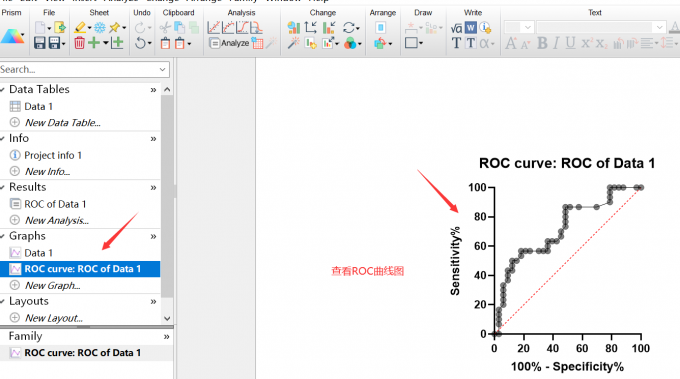This screenshot has height=379, width=680.
Task: Click the interpolate curve analysis icon
Action: pyautogui.click(x=256, y=28)
